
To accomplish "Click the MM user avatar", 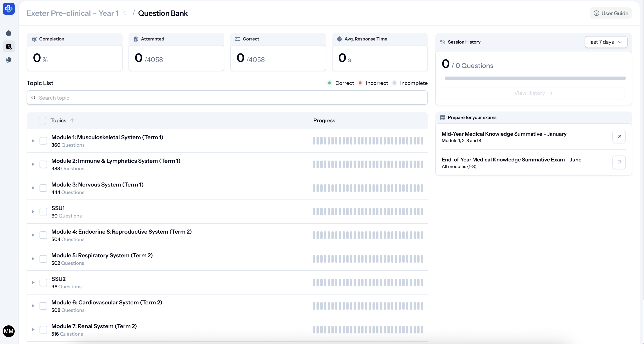I will [x=9, y=331].
